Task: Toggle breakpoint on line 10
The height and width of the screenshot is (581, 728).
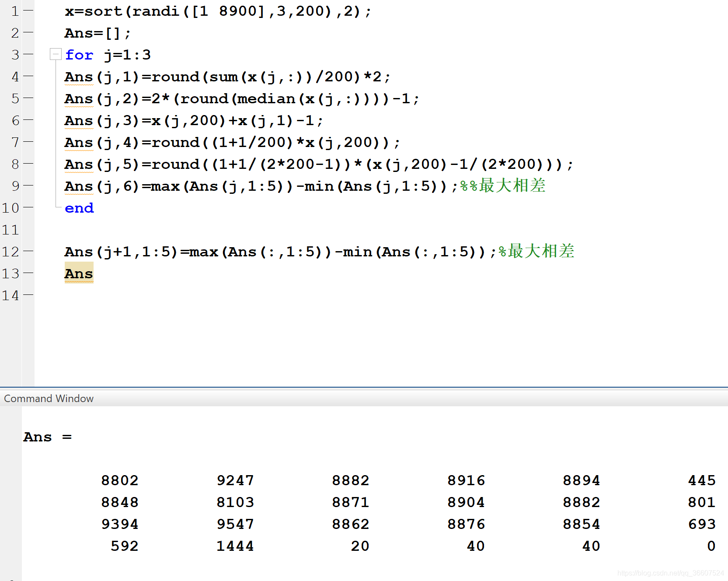Action: coord(28,207)
